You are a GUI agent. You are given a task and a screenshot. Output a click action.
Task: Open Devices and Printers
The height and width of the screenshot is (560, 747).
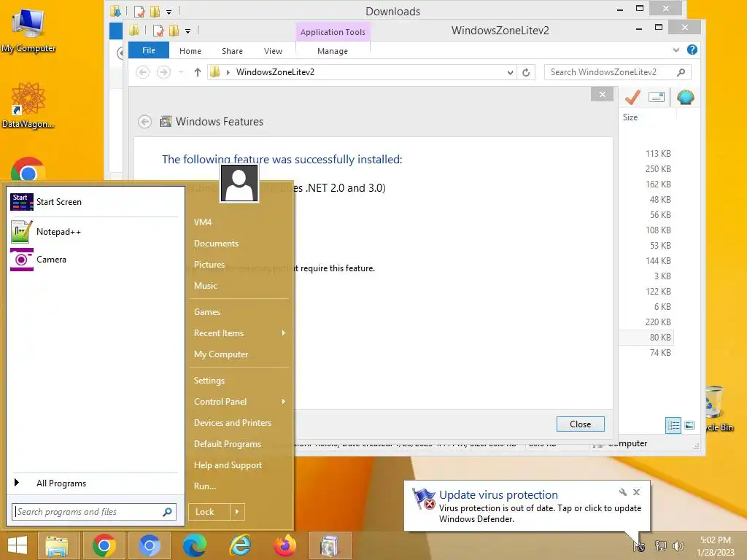(x=233, y=423)
